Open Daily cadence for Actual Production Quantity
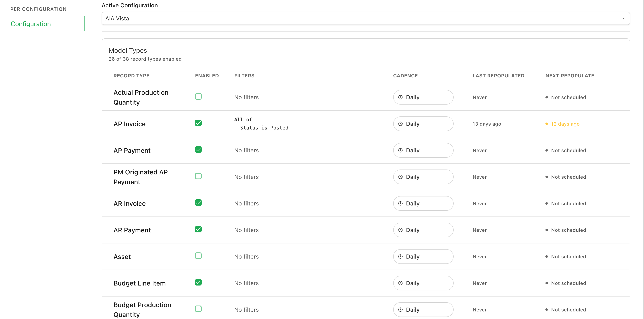The image size is (644, 319). [423, 97]
